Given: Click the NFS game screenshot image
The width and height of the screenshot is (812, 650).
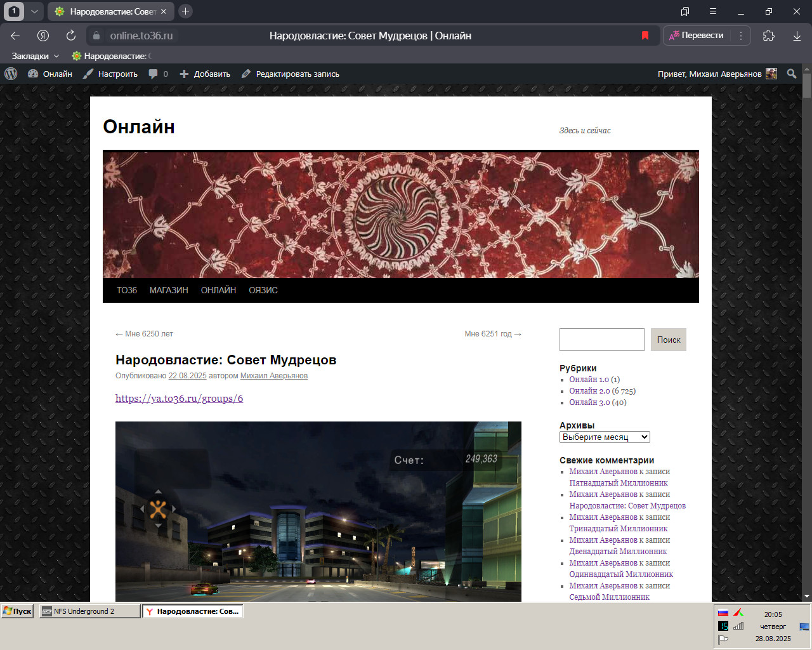Looking at the screenshot, I should [x=318, y=512].
